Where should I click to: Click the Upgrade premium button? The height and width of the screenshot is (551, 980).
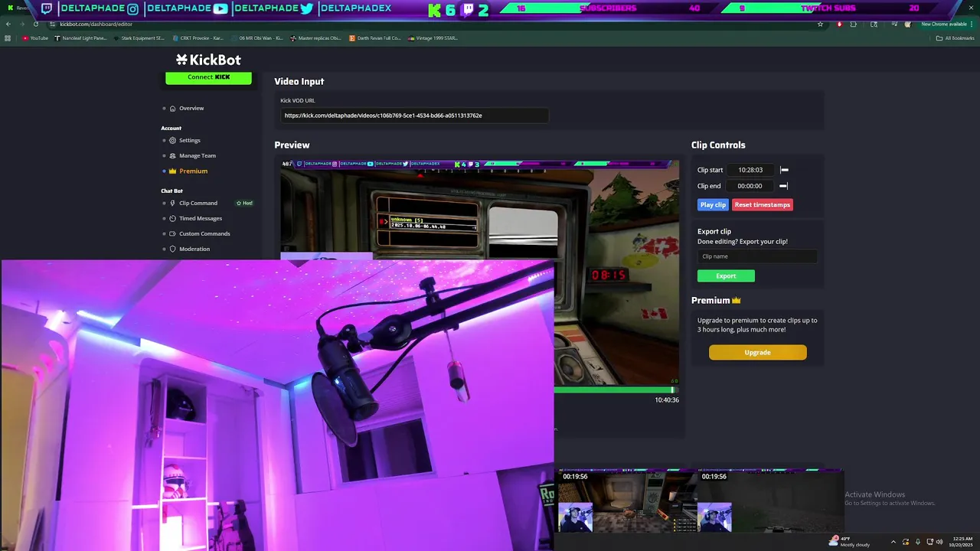[757, 353]
